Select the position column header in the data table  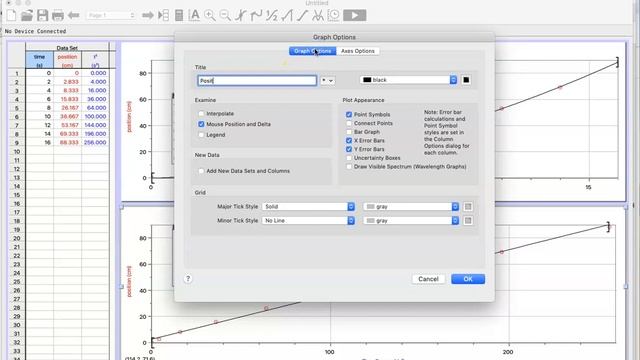pos(67,60)
